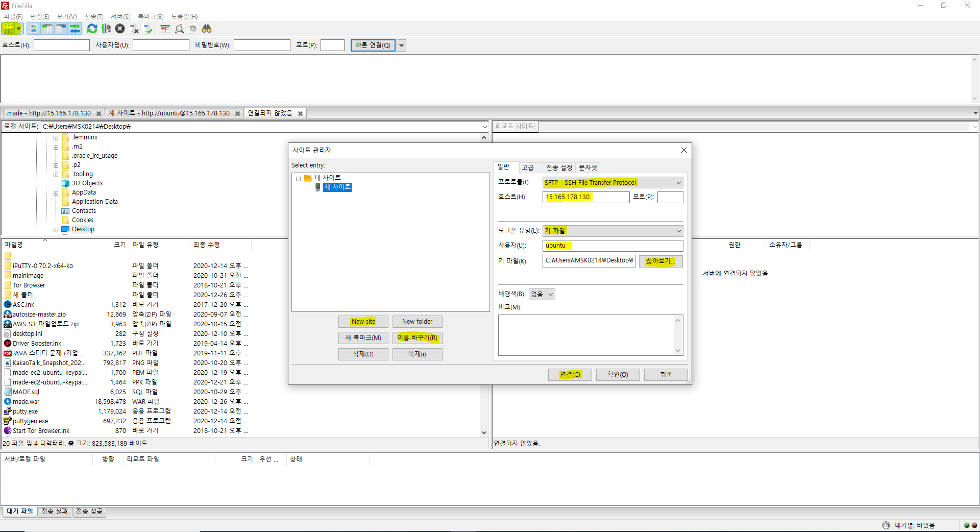Open directory listing filters icon
Image resolution: width=980 pixels, height=532 pixels.
click(x=165, y=29)
